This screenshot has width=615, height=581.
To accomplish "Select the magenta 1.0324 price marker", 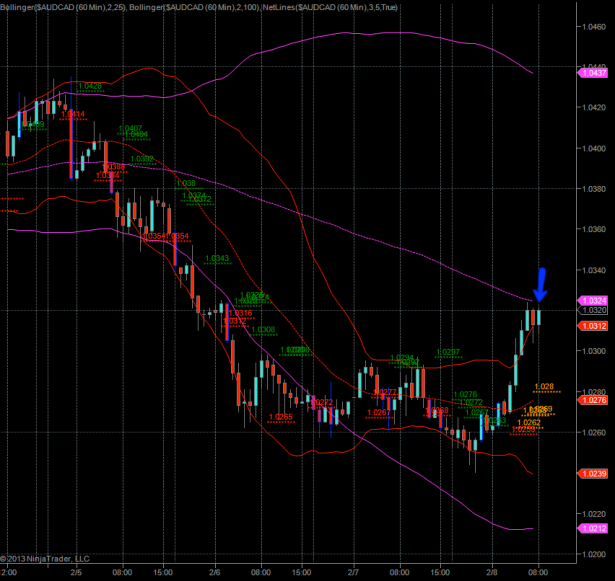I will point(593,300).
